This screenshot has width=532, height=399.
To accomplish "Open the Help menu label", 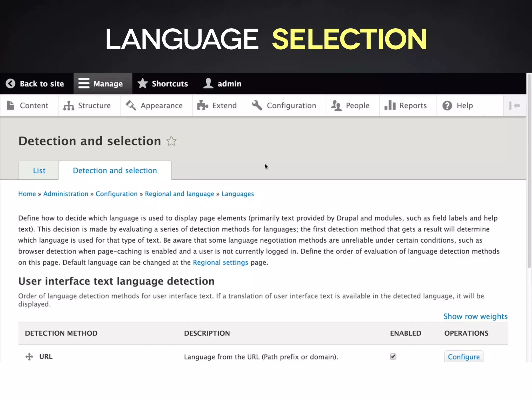I will (x=465, y=106).
